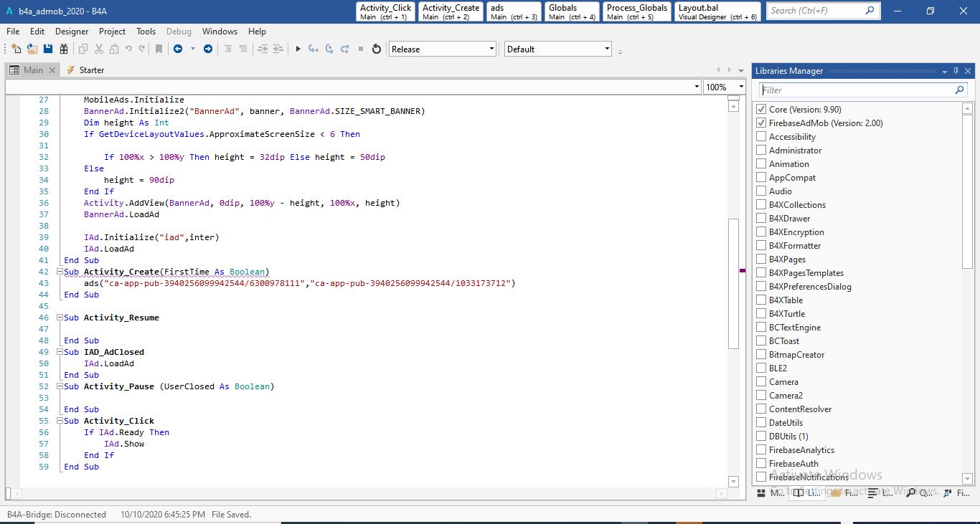The image size is (980, 524).
Task: Save the project with the floppy disk icon
Action: 48,49
